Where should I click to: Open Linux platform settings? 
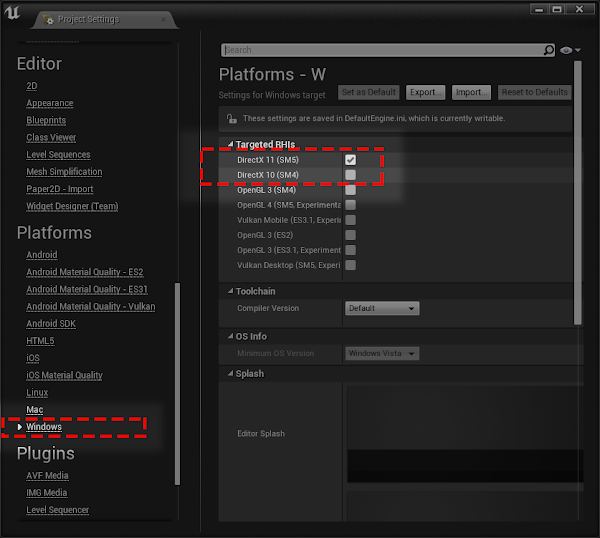pyautogui.click(x=37, y=393)
